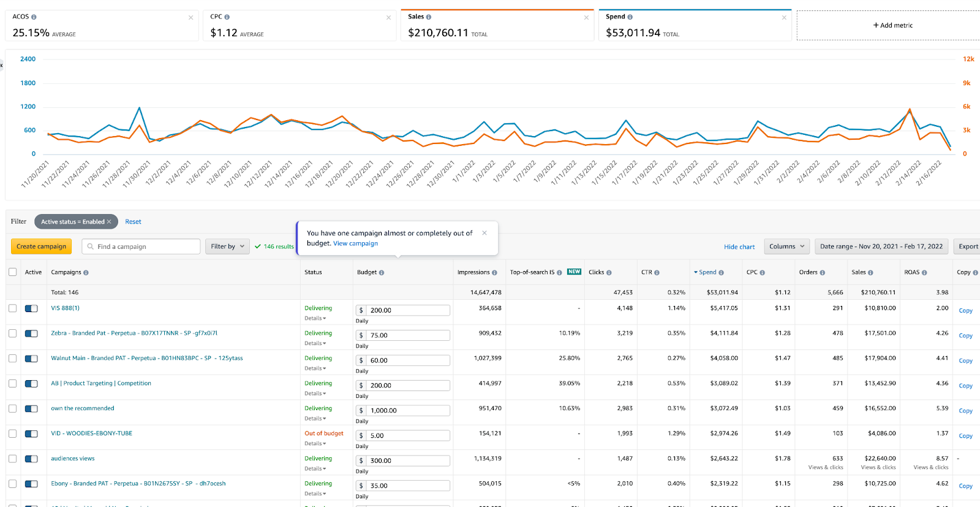Image resolution: width=980 pixels, height=507 pixels.
Task: Open the Filter by dropdown
Action: (x=227, y=246)
